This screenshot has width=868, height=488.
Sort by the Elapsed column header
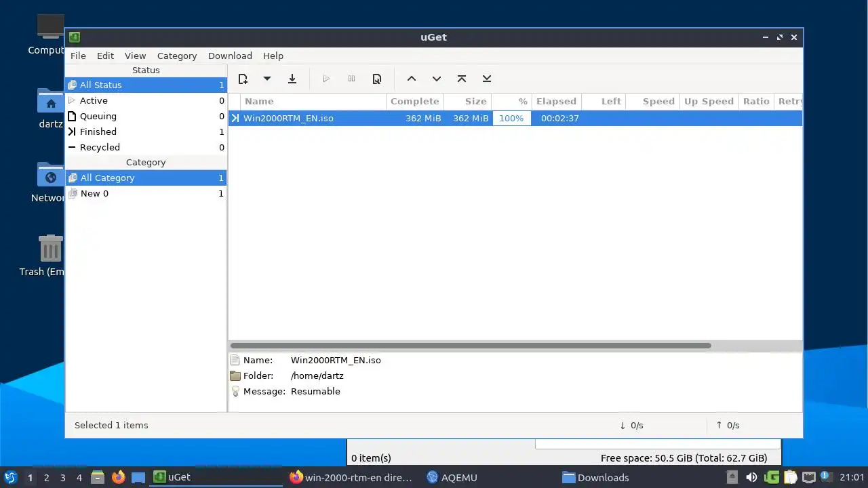[556, 101]
